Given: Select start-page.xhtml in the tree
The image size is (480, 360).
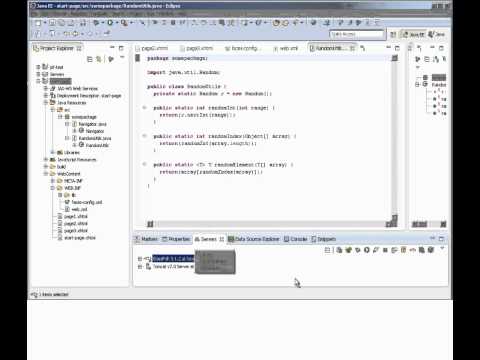Looking at the screenshot, I should 77,238.
